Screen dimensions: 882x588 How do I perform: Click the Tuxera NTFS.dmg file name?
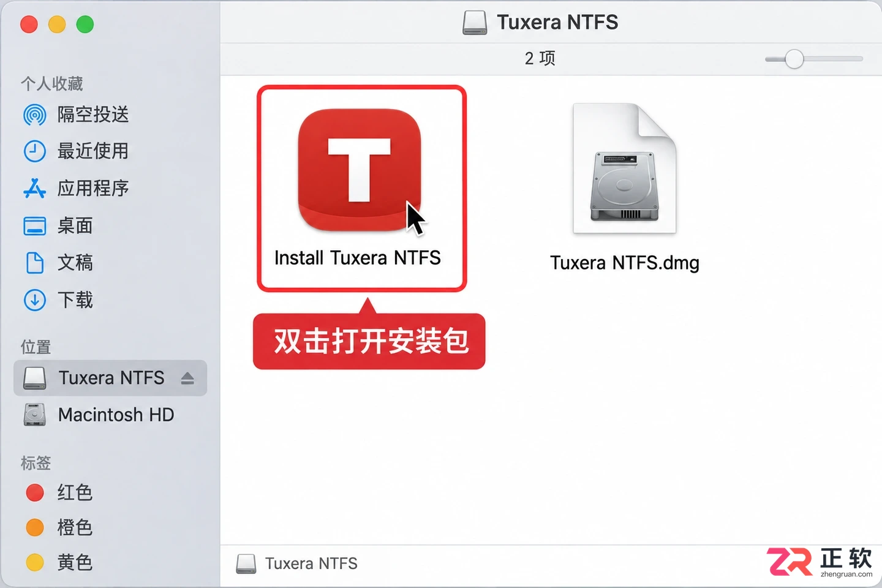tap(625, 263)
